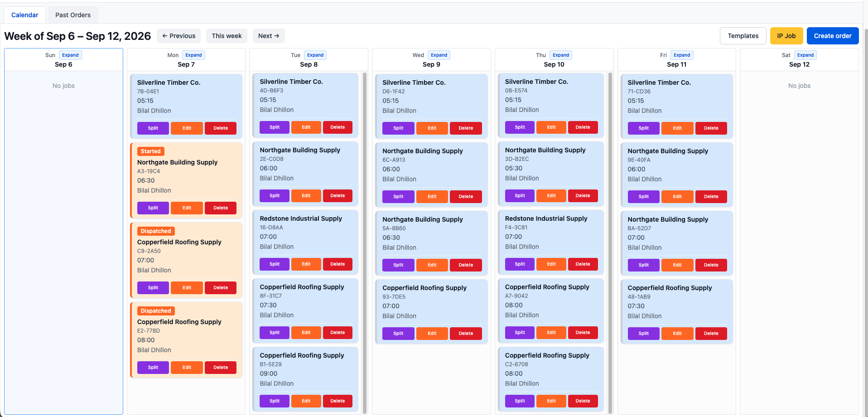Delete Dispatched order E2-77BD

click(x=221, y=368)
